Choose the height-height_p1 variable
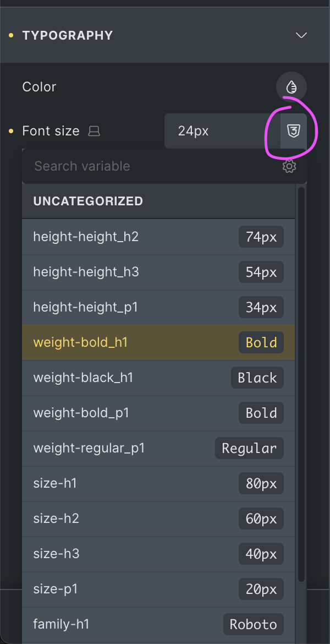The width and height of the screenshot is (330, 644). (x=158, y=307)
